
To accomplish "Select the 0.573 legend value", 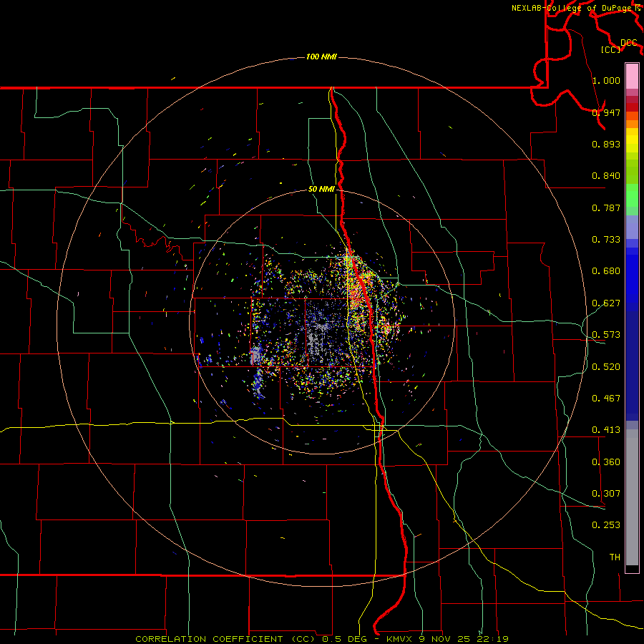I will 606,335.
